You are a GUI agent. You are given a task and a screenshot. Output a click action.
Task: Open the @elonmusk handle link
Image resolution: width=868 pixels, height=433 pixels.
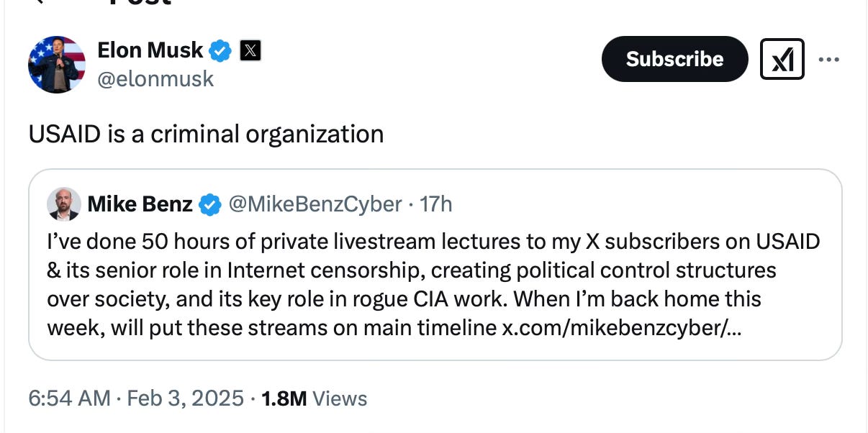click(155, 78)
